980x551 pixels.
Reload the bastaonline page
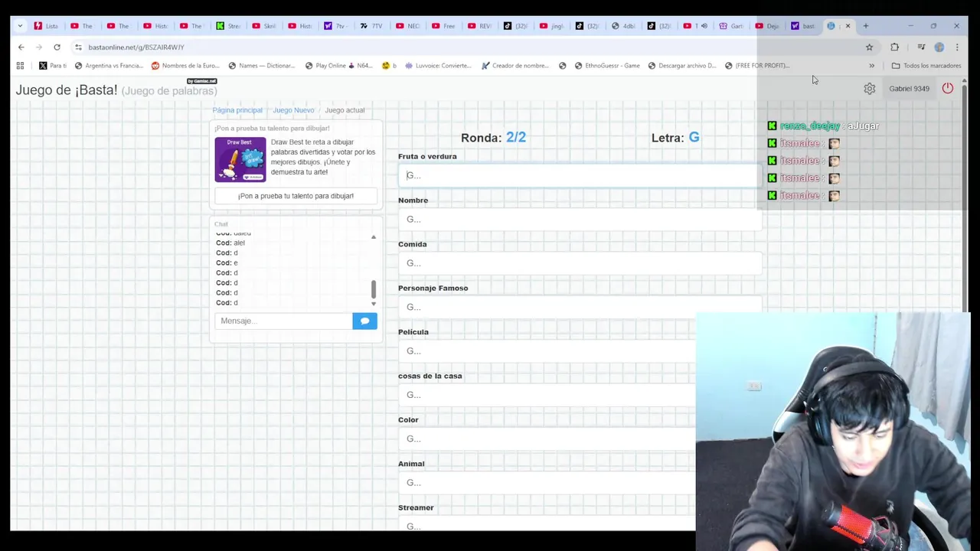(57, 47)
